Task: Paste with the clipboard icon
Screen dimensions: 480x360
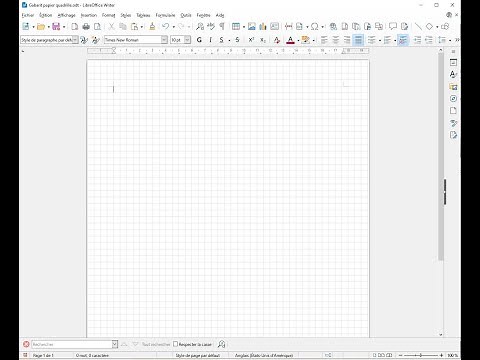Action: point(134,26)
